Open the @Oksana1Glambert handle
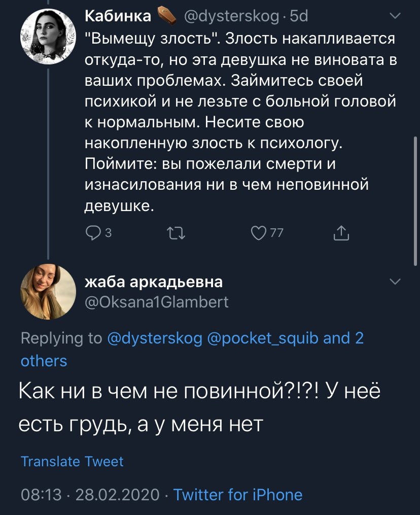The width and height of the screenshot is (420, 515). click(156, 302)
